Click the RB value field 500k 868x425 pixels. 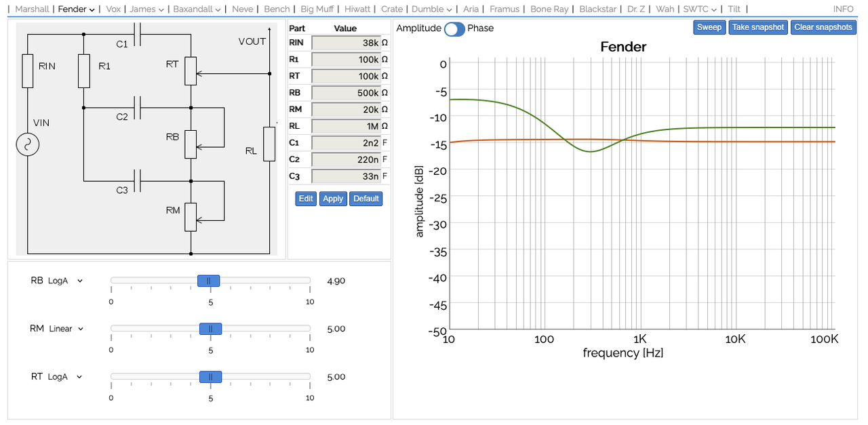(x=346, y=92)
